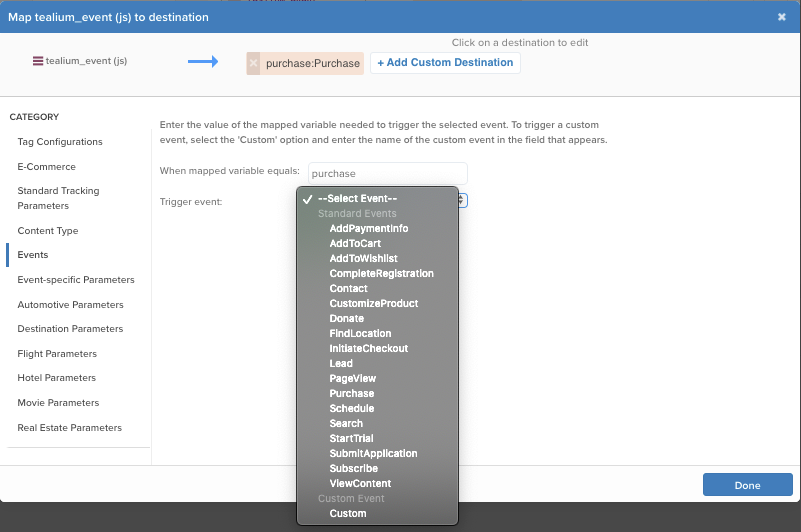The height and width of the screenshot is (532, 801).
Task: Remove the purchase:Purchase destination tag
Action: point(253,63)
